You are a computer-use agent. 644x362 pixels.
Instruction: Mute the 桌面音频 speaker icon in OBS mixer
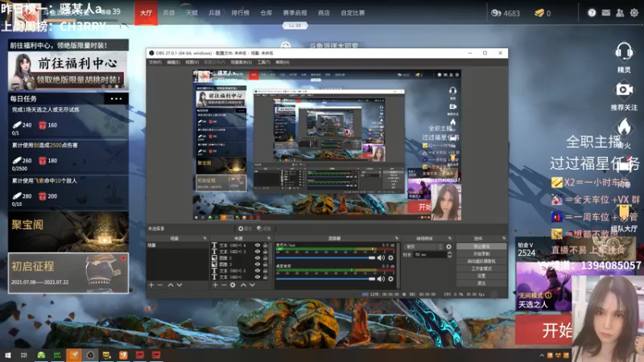tap(381, 279)
